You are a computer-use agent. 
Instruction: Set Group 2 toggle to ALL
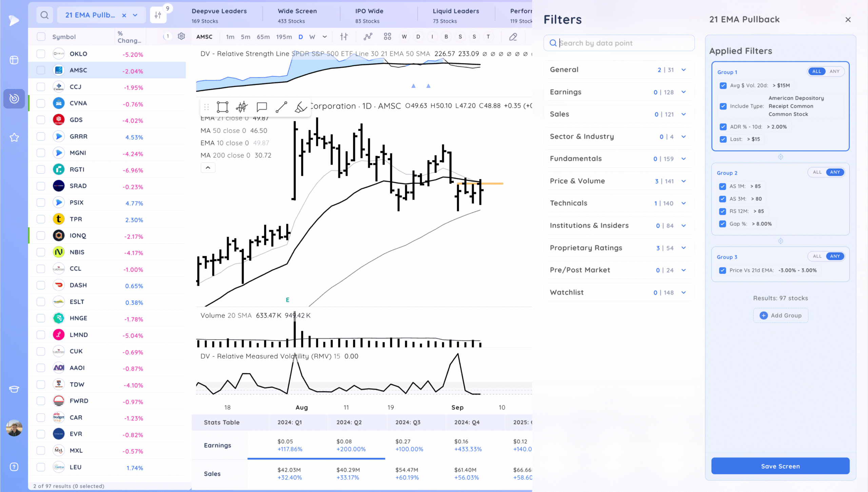pyautogui.click(x=817, y=172)
